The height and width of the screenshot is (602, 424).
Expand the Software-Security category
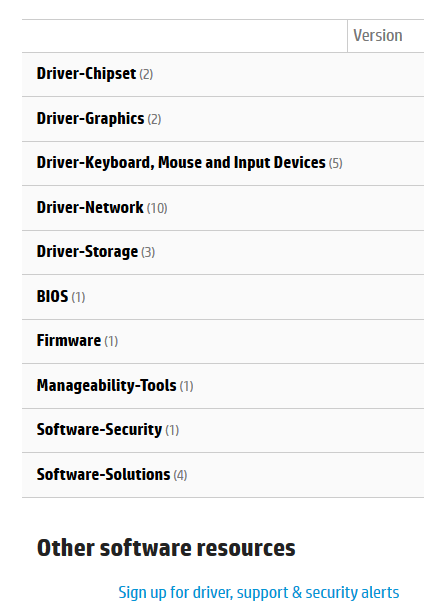tap(223, 430)
